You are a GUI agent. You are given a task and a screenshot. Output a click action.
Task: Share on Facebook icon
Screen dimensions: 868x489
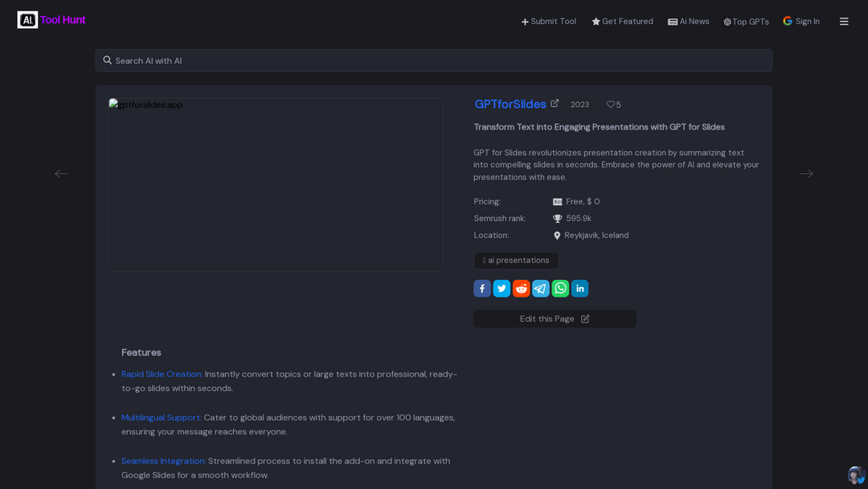tap(482, 289)
